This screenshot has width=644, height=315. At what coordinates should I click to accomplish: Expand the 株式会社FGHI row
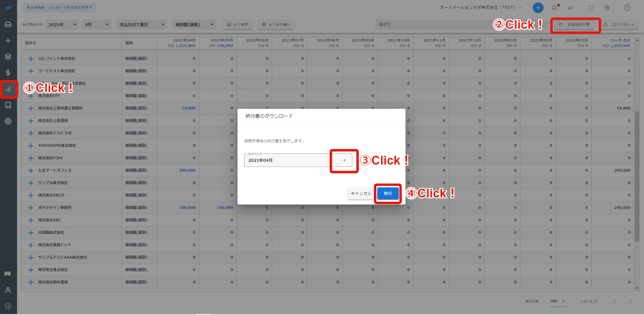[31, 158]
